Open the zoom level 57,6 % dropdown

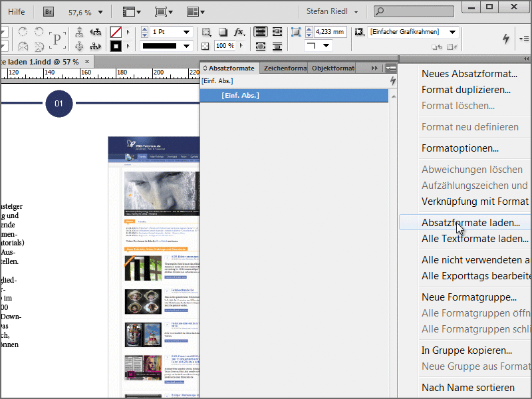(x=100, y=12)
